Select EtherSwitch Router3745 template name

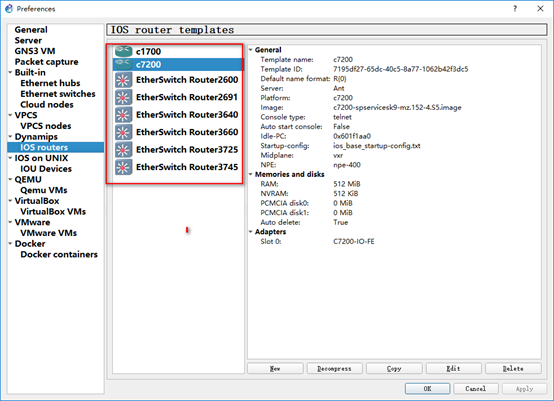point(187,167)
